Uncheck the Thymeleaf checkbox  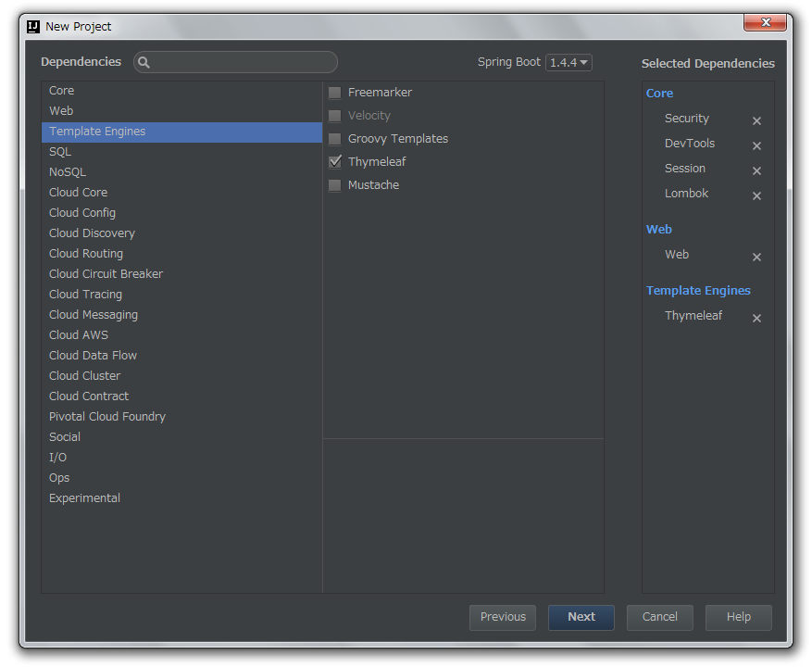tap(335, 162)
